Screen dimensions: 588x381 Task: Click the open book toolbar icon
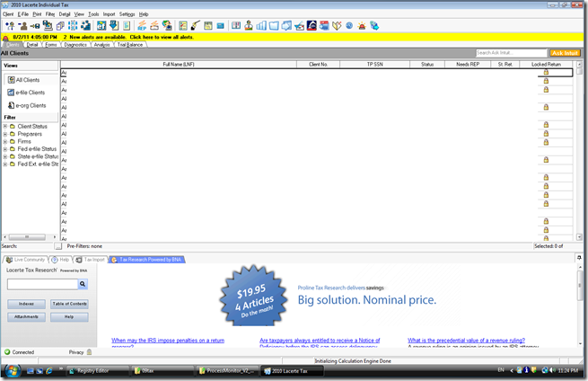coord(236,25)
